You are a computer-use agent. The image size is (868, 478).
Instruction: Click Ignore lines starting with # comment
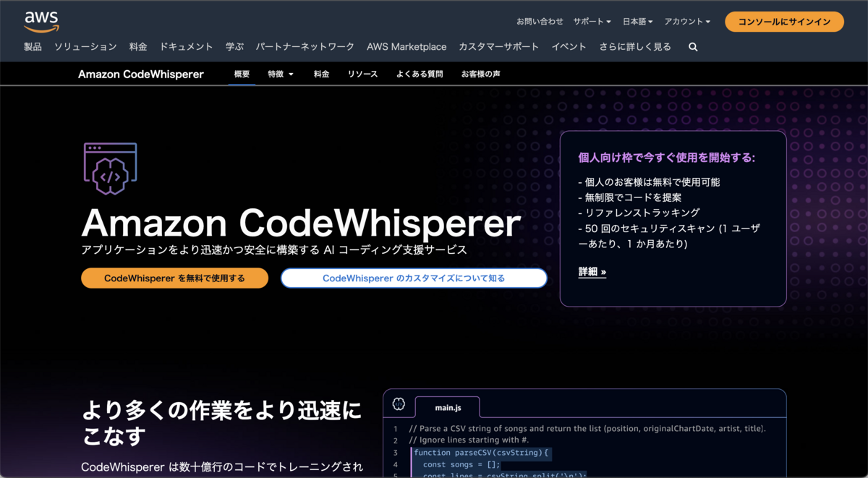(469, 440)
